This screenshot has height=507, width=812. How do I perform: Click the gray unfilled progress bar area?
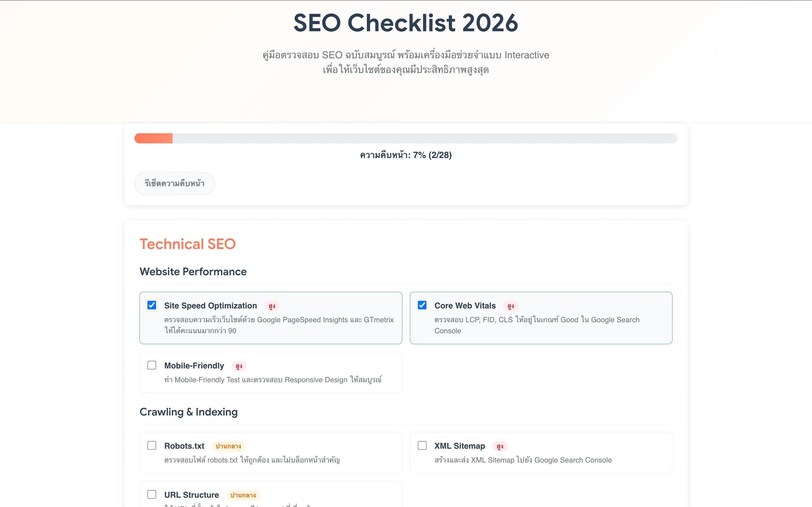click(423, 138)
